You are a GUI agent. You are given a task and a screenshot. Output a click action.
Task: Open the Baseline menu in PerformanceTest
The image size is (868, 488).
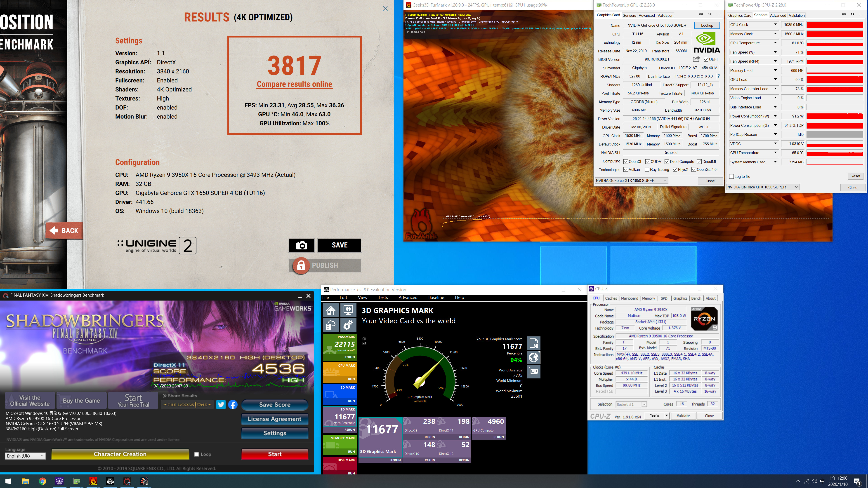click(436, 297)
